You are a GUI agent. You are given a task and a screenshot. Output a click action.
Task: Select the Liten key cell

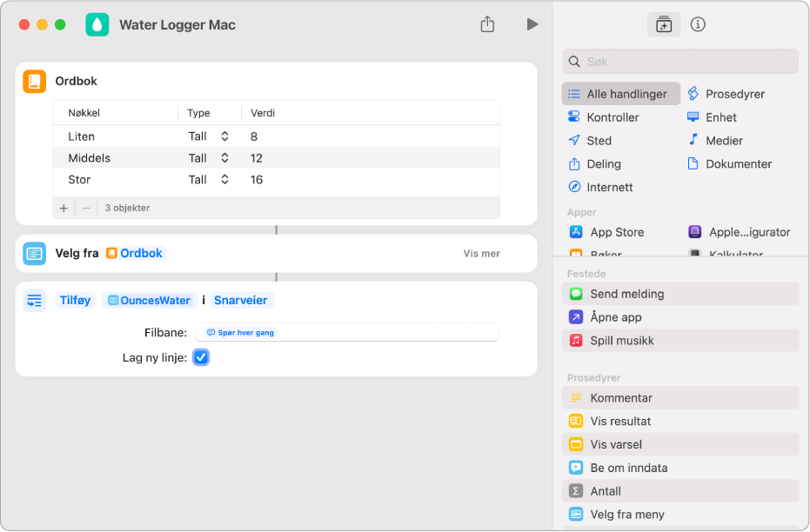[82, 136]
